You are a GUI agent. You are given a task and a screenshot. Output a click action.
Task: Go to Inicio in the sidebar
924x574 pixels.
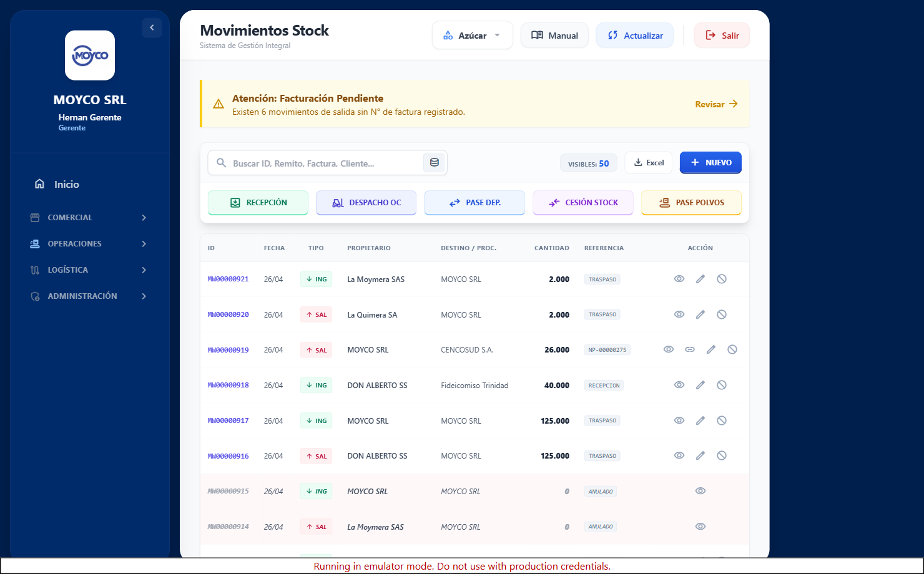[x=90, y=184]
